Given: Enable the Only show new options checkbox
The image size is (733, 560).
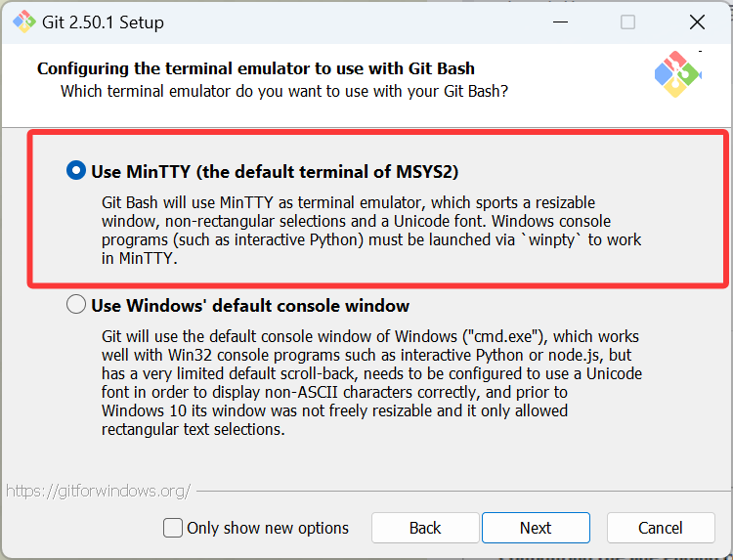Looking at the screenshot, I should [173, 528].
